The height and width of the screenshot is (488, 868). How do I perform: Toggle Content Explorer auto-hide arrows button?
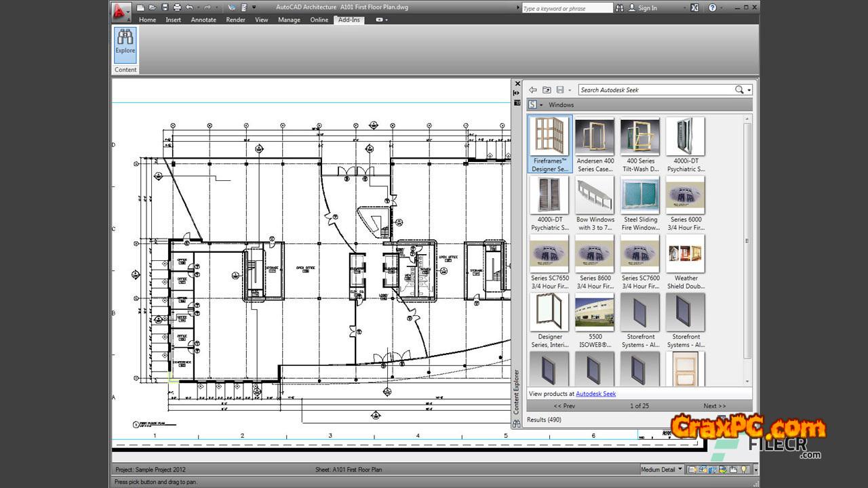517,93
